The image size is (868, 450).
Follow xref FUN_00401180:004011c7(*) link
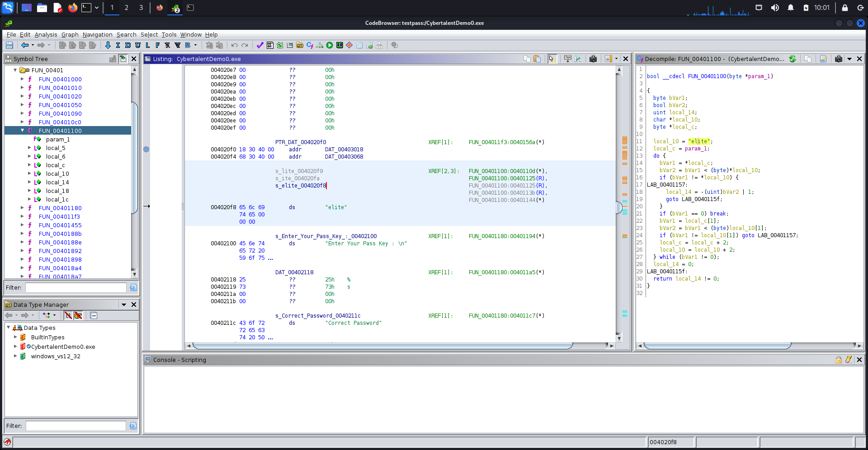pos(506,316)
